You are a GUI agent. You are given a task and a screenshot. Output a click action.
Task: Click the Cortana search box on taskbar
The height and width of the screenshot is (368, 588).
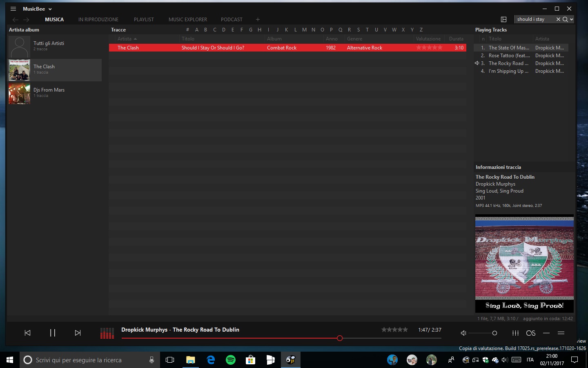pos(90,360)
